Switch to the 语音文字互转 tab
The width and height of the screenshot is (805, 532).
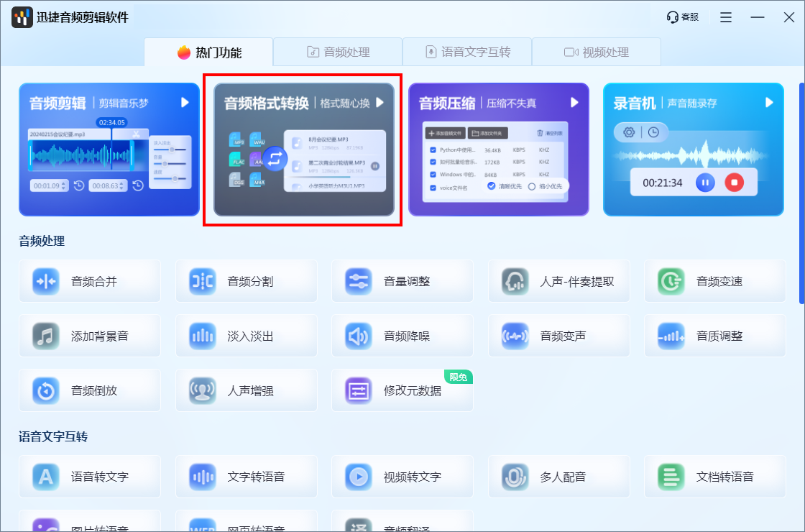coord(467,52)
